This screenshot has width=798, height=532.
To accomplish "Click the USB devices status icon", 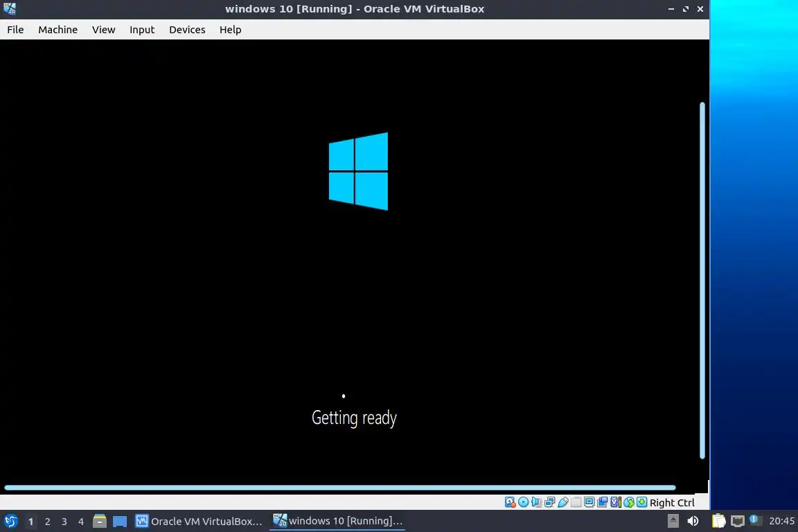I will pyautogui.click(x=563, y=502).
